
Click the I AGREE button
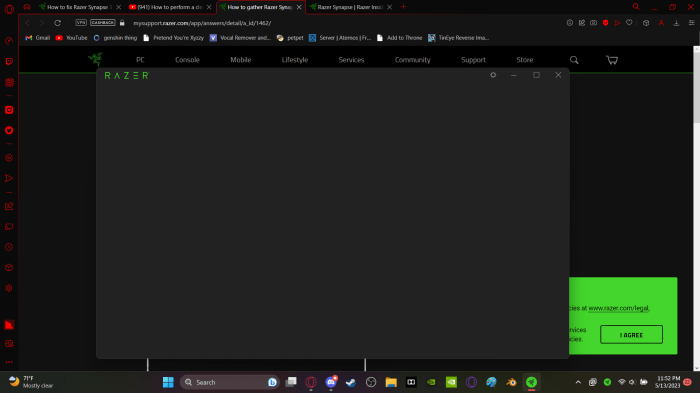pos(631,334)
